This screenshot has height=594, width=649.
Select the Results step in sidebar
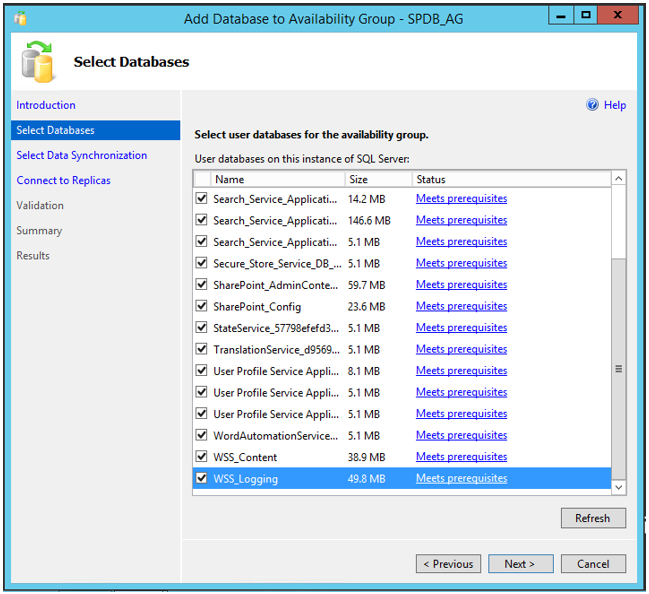coord(33,256)
